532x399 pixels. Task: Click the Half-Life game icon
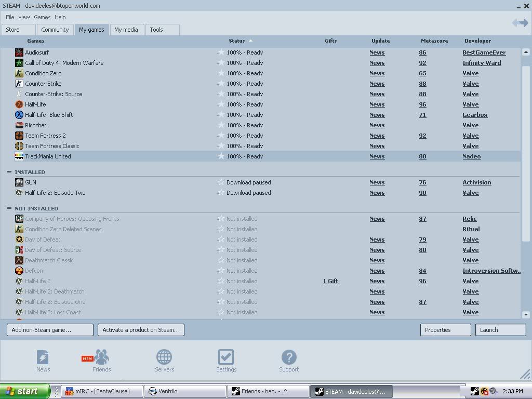(x=19, y=104)
